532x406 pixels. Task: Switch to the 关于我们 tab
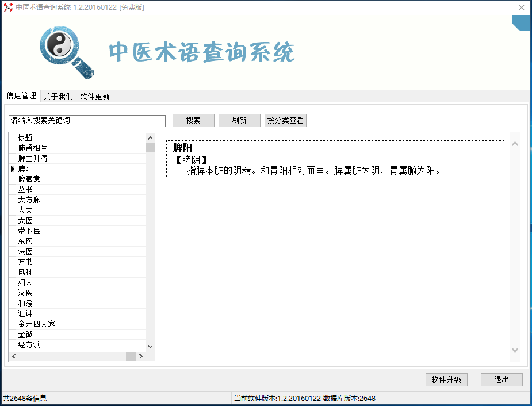(58, 96)
